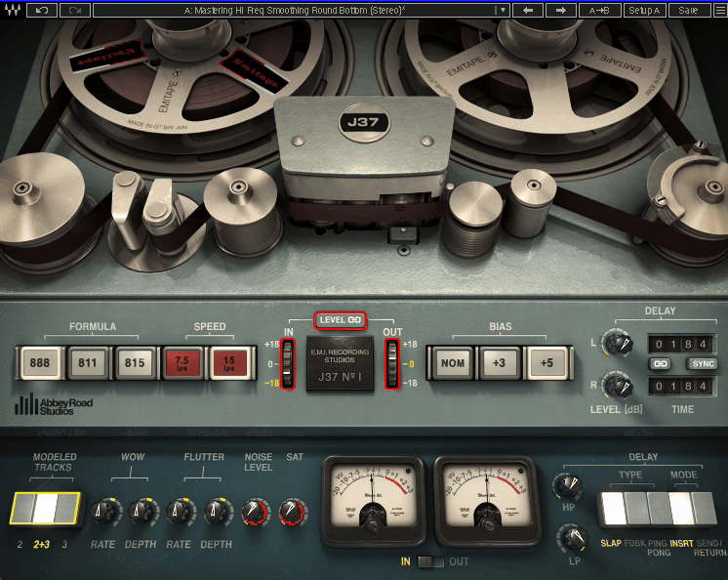Switch setups with the Setup A button
The image size is (728, 580).
644,10
